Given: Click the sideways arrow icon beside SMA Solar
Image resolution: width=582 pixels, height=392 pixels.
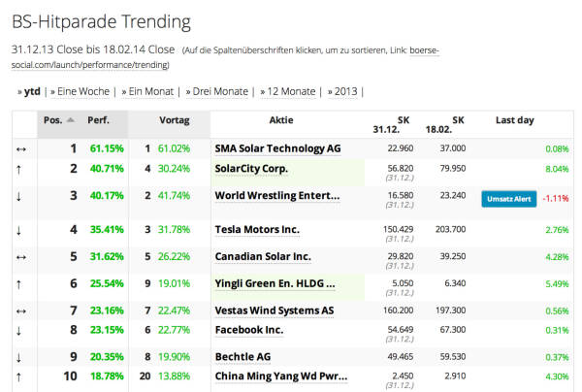Looking at the screenshot, I should (x=21, y=149).
